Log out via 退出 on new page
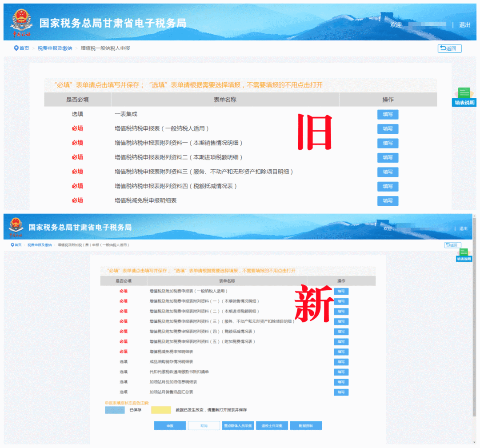This screenshot has height=448, width=480. pos(463,228)
